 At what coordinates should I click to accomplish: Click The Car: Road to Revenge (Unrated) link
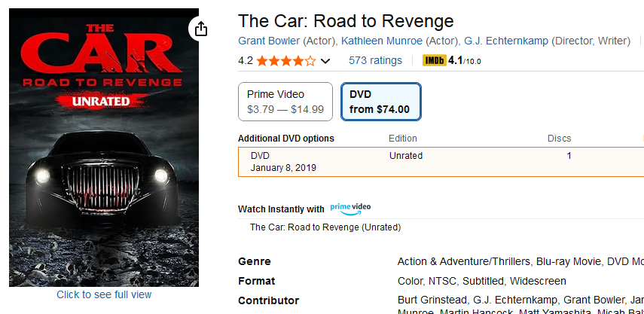pos(325,227)
